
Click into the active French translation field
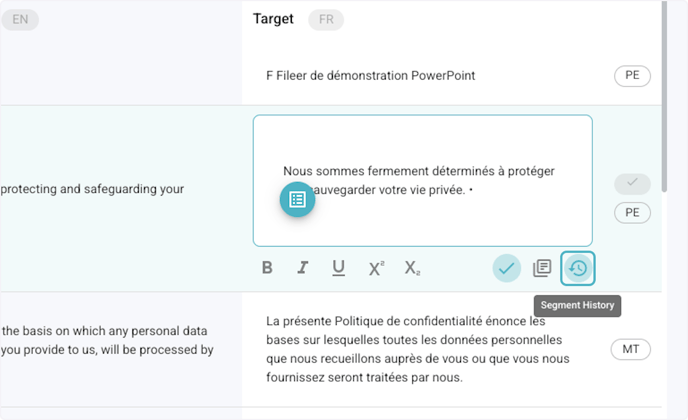422,180
